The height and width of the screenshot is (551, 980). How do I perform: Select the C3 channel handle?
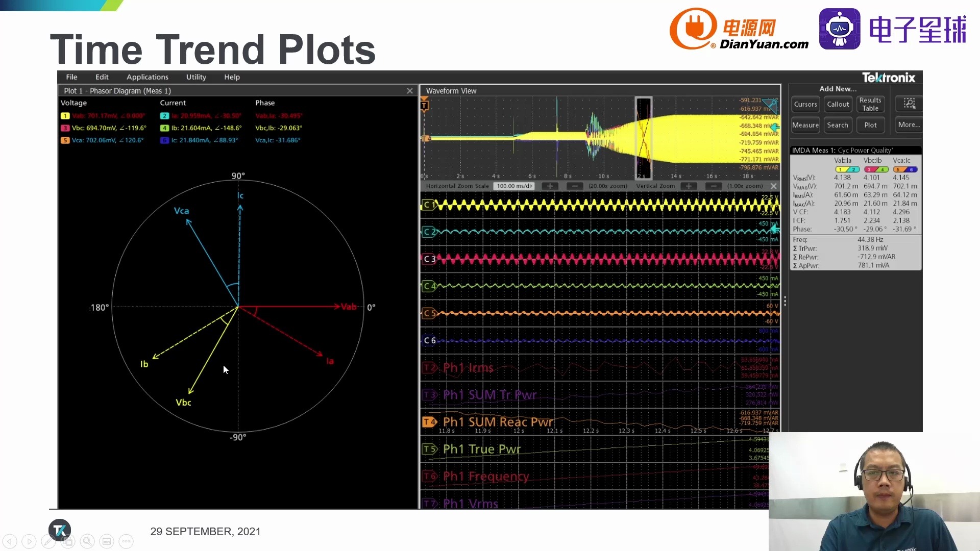429,259
